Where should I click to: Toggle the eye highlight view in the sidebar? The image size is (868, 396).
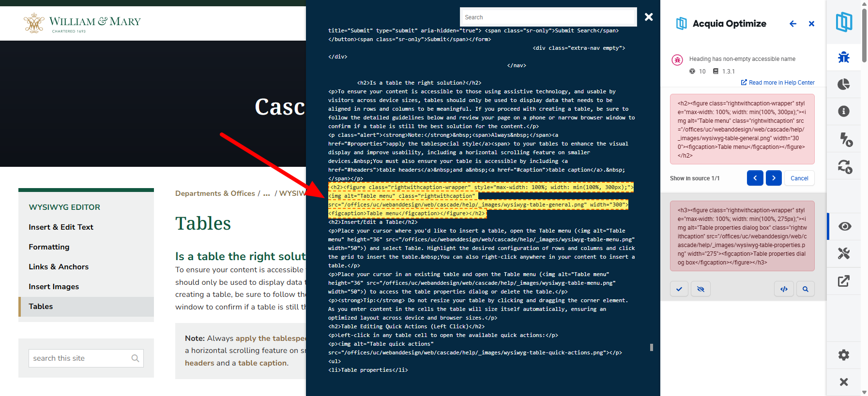[845, 226]
